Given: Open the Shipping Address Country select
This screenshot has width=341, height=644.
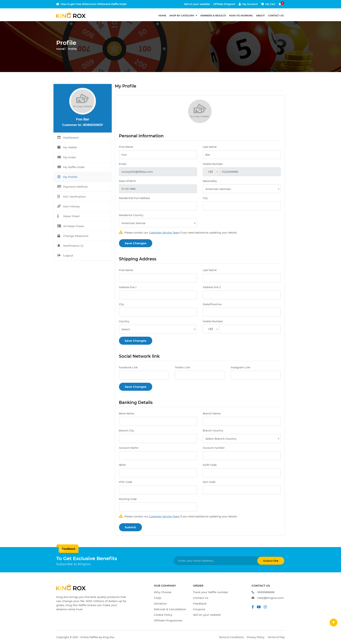Looking at the screenshot, I should pos(158,329).
